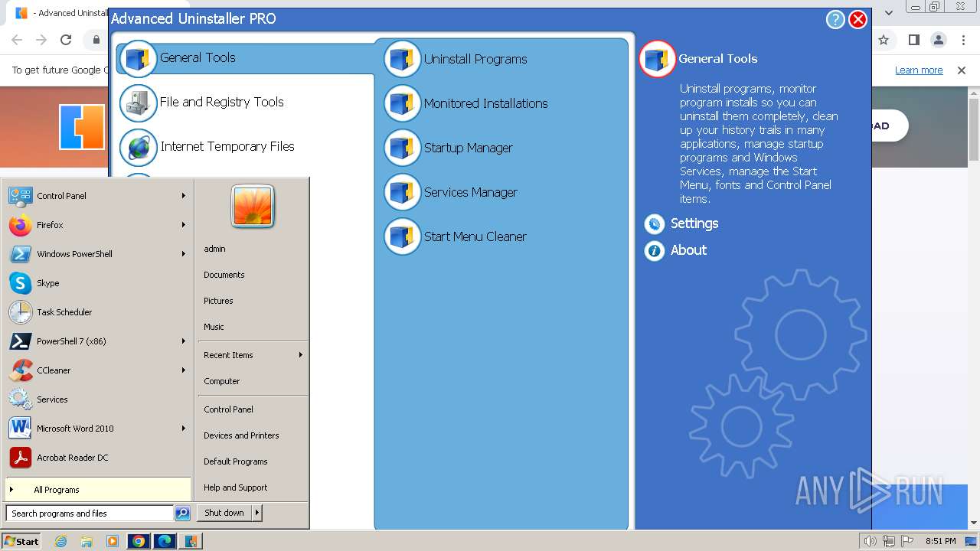This screenshot has width=980, height=551.
Task: Open the Advanced Uninstaller help icon
Action: 835,19
